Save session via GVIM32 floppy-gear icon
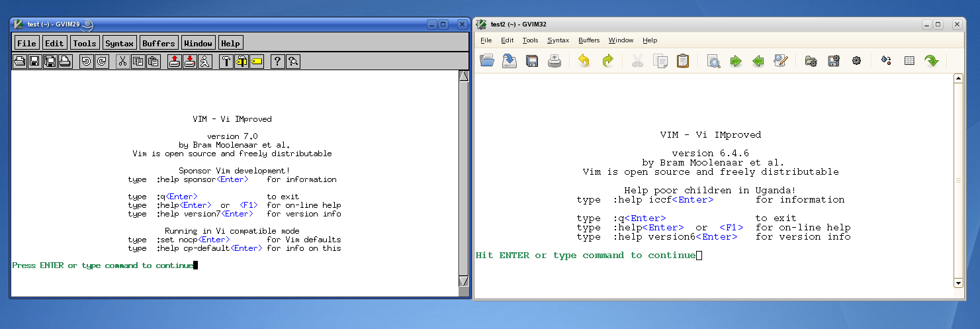 833,61
